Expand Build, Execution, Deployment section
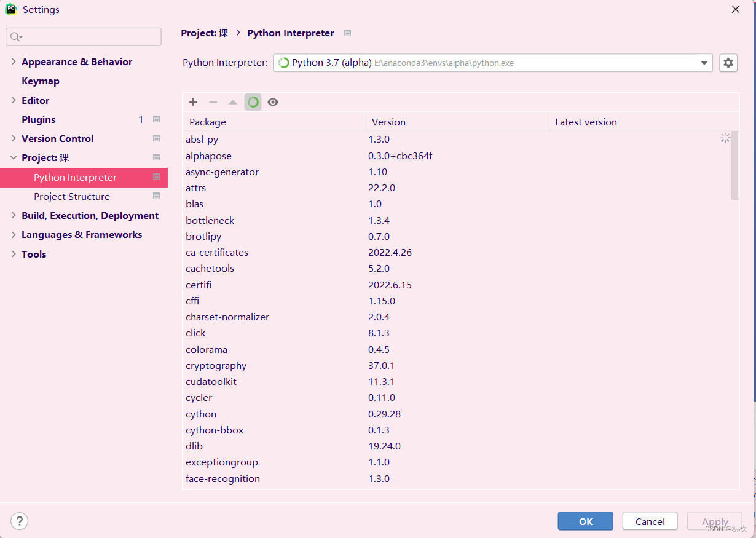This screenshot has width=756, height=538. pos(14,215)
